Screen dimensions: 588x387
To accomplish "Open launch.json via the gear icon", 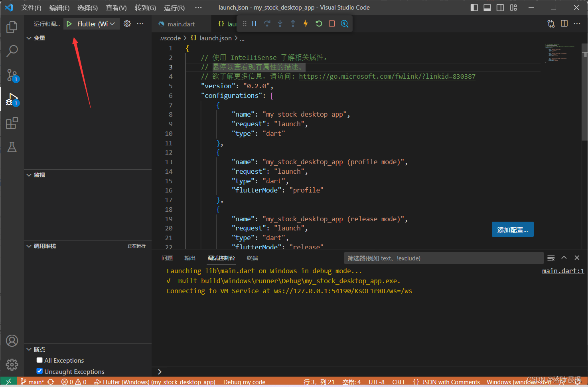I will pos(127,24).
